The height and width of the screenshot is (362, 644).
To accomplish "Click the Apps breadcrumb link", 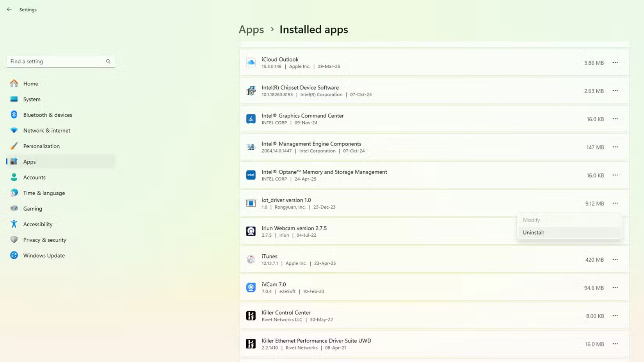I will tap(251, 30).
